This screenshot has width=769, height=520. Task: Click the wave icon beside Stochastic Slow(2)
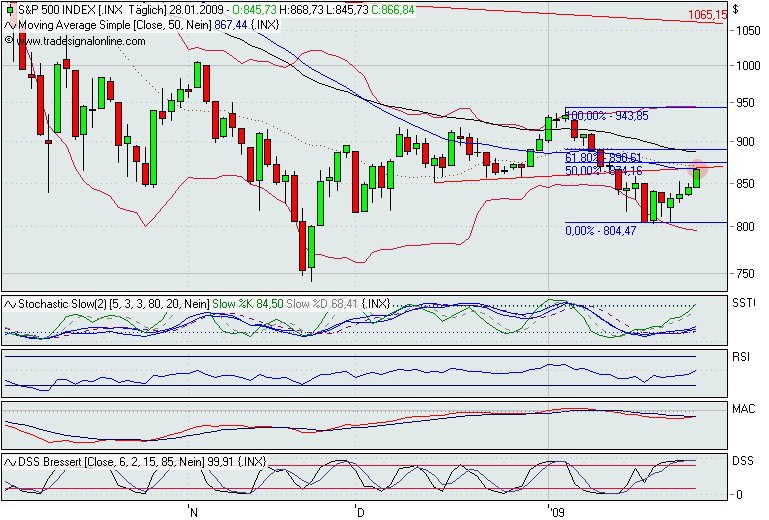click(10, 304)
